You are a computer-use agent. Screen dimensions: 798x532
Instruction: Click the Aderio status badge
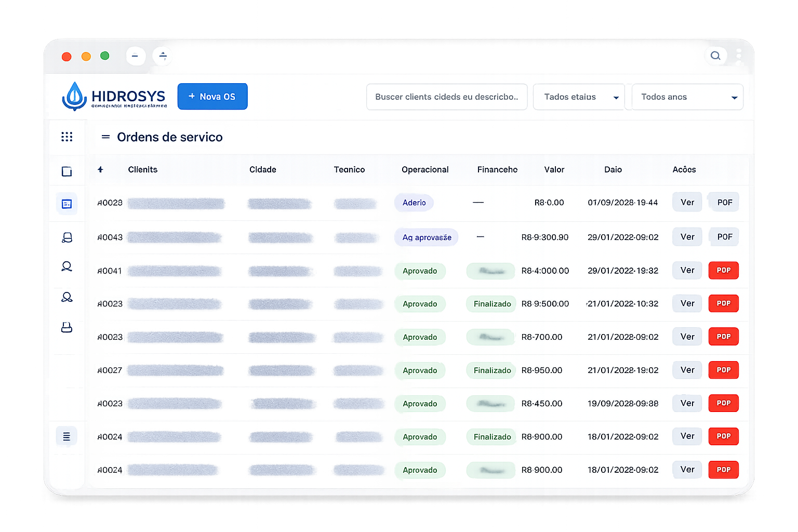(x=414, y=203)
